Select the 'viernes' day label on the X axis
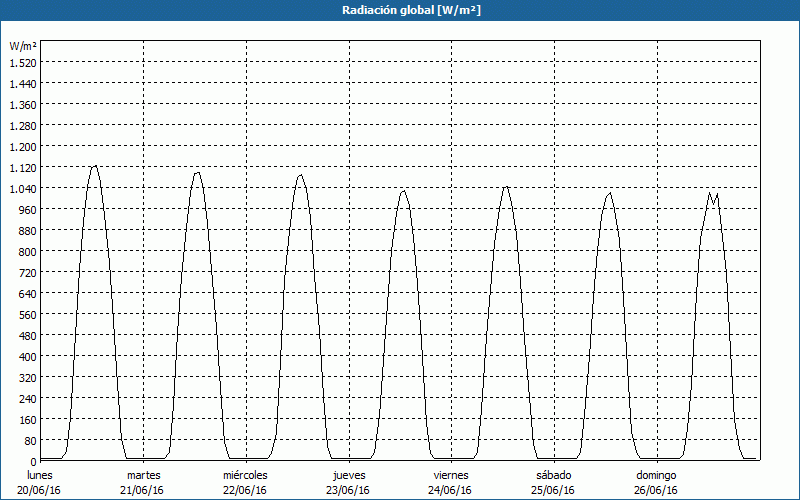The image size is (800, 500). (451, 474)
